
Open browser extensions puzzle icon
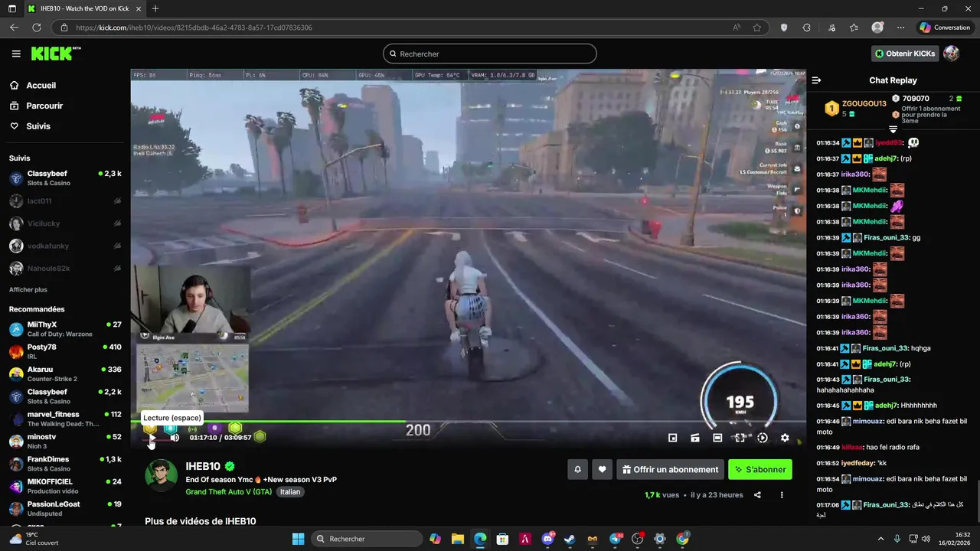[806, 28]
